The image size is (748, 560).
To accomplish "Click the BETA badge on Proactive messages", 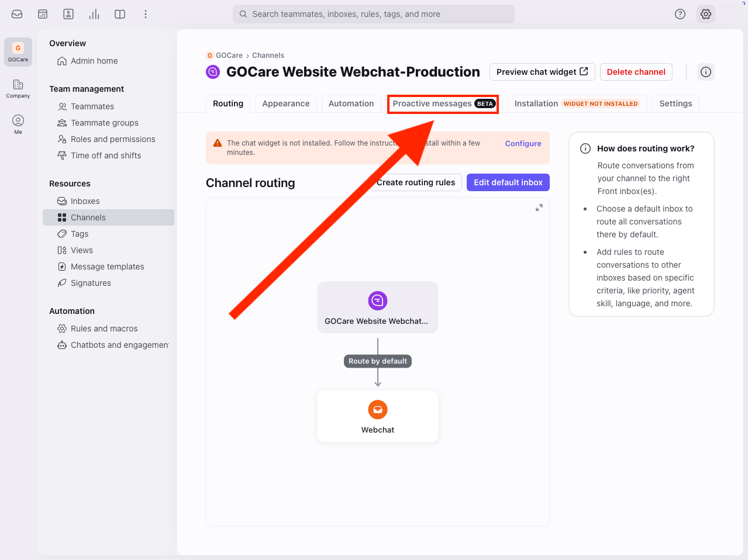I will pyautogui.click(x=485, y=103).
